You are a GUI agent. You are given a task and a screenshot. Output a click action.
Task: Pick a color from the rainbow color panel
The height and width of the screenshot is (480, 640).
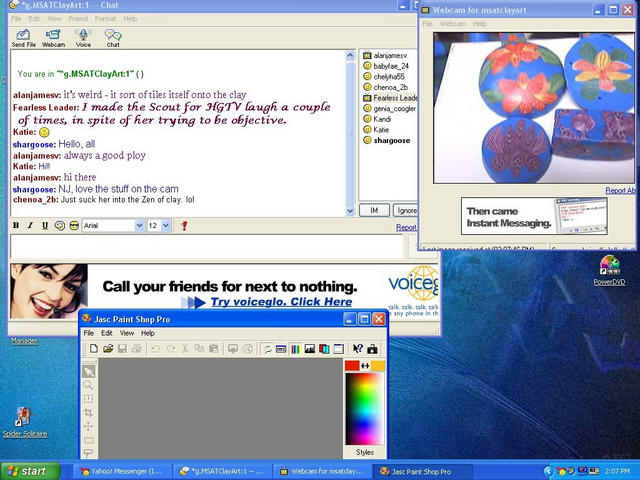point(364,409)
